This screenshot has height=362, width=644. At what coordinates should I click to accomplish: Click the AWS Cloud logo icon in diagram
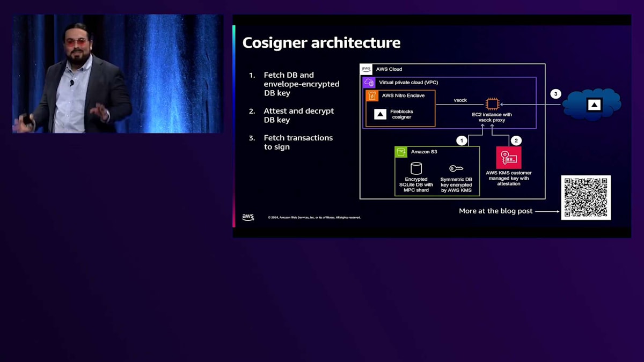(x=366, y=70)
